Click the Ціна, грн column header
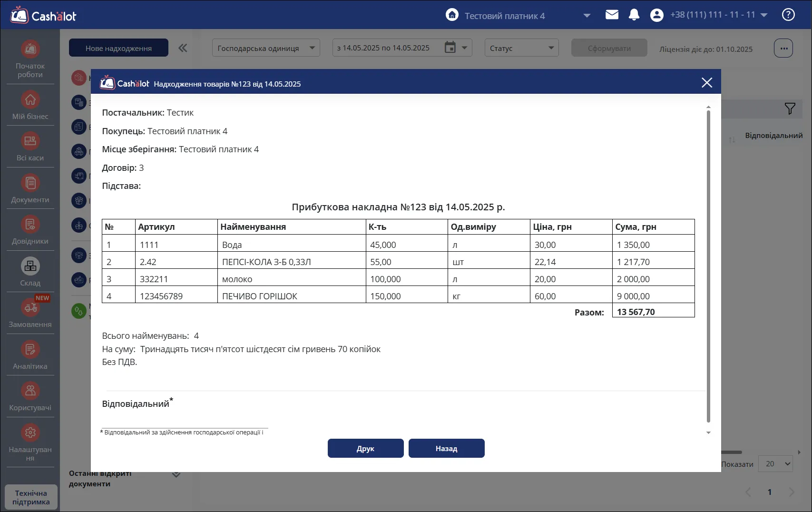 pos(571,226)
